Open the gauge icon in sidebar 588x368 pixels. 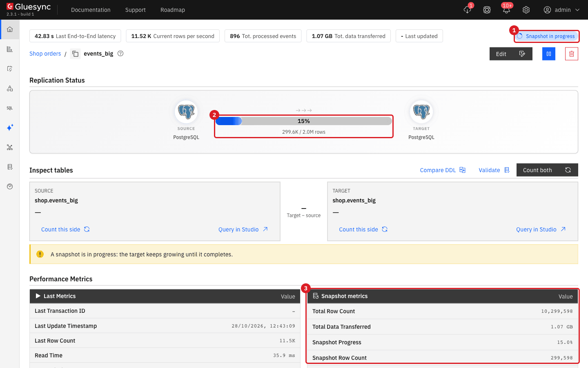(x=10, y=186)
